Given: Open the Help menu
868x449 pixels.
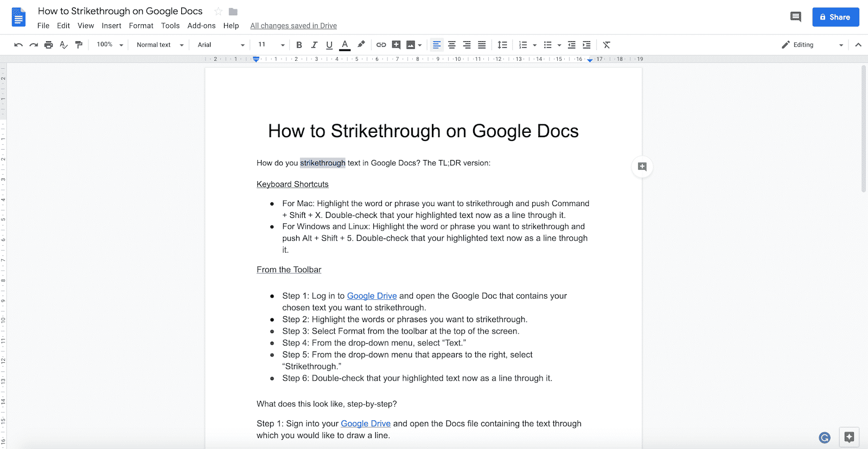Looking at the screenshot, I should [231, 25].
